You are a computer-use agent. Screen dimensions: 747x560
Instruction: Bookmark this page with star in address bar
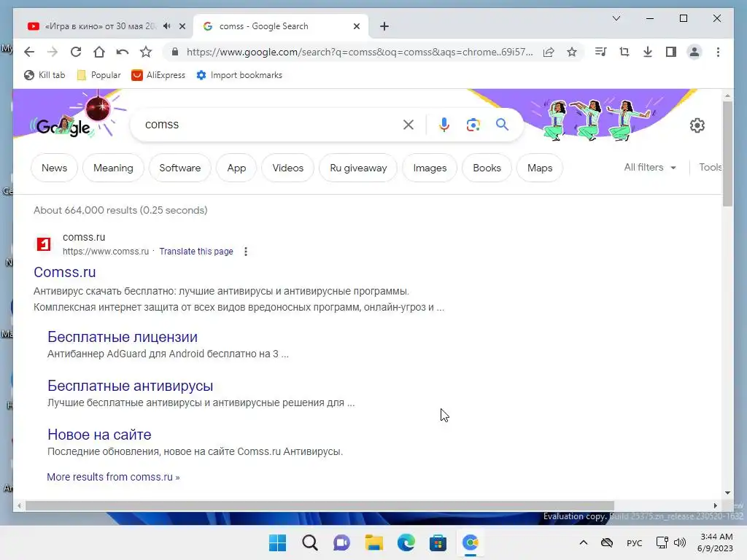tap(572, 52)
